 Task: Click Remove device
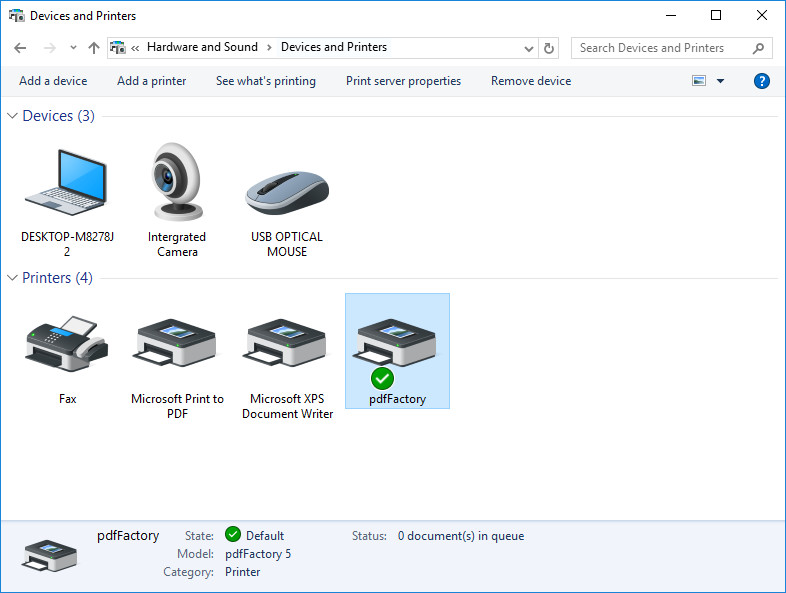(x=531, y=81)
